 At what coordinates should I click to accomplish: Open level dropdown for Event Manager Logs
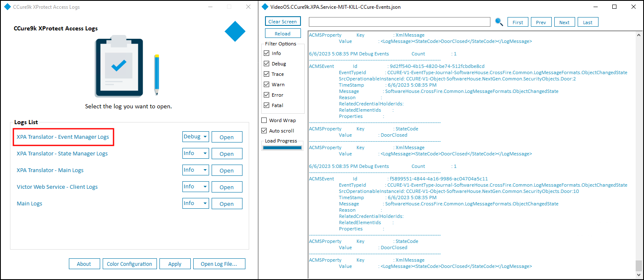click(x=195, y=137)
